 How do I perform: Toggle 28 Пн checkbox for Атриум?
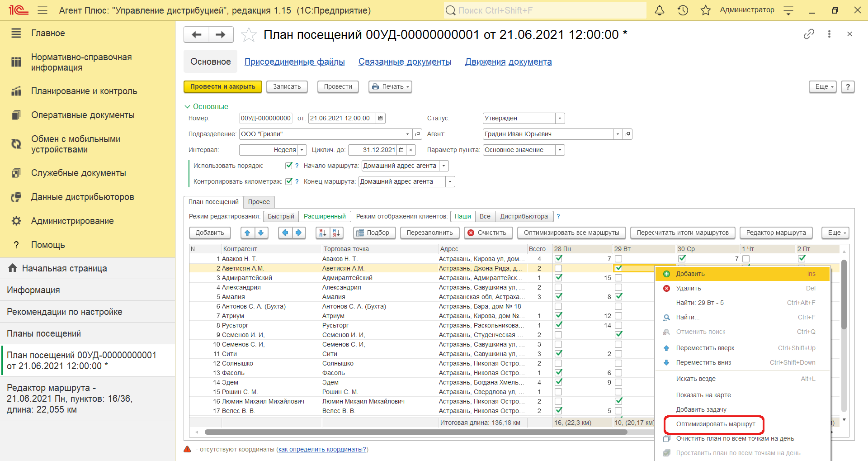tap(558, 316)
